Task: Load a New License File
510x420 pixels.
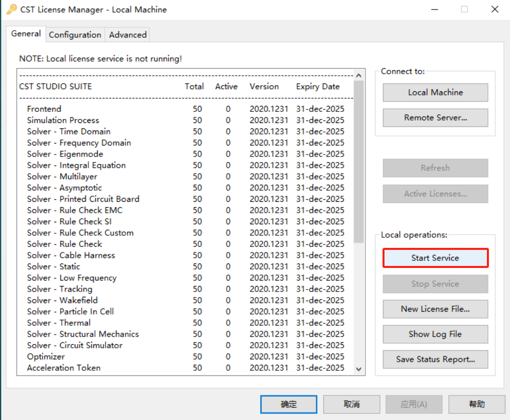Action: tap(435, 309)
